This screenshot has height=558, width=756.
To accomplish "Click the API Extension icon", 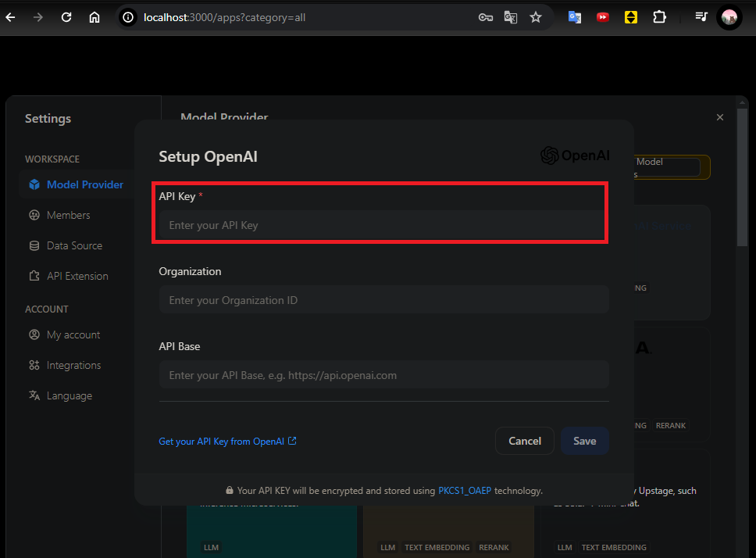I will tap(34, 276).
